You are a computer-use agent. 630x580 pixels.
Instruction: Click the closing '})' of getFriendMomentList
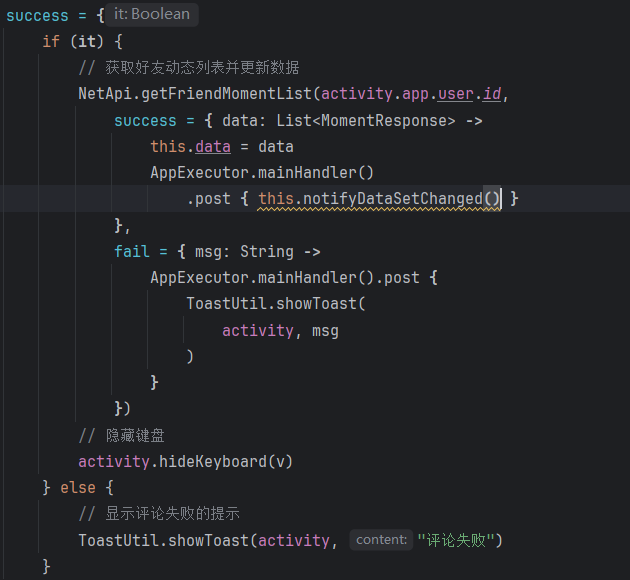(x=123, y=408)
